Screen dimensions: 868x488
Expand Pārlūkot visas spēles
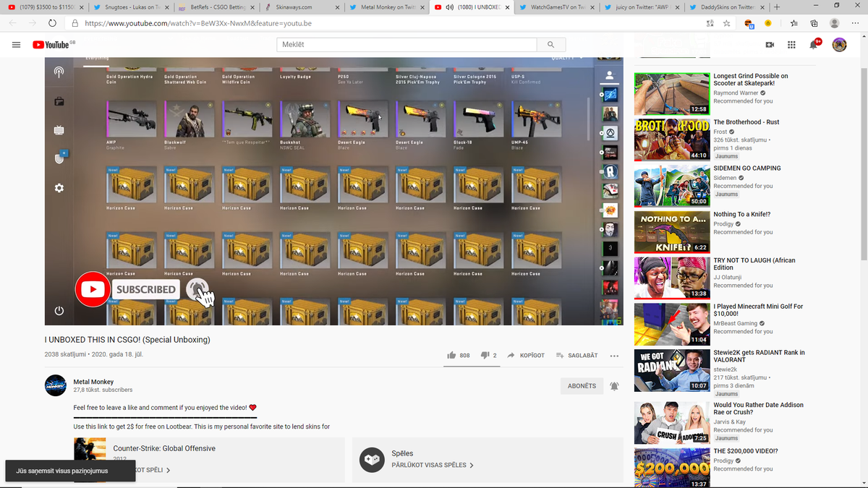pyautogui.click(x=433, y=465)
